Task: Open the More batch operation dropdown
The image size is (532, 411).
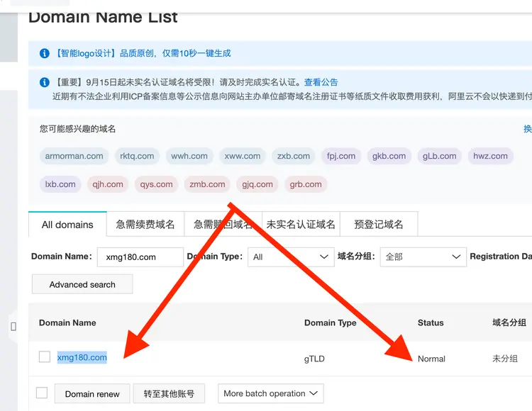Action: tap(270, 393)
